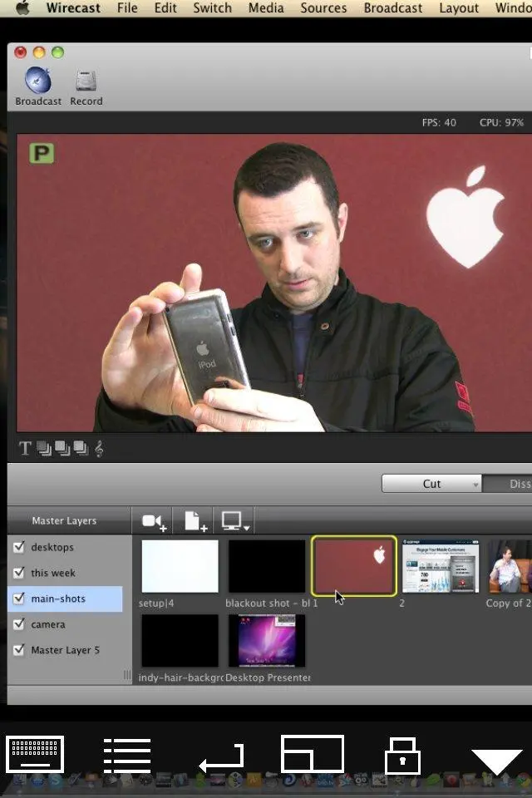Select the Desktop Presenter shot thumbnail
The width and height of the screenshot is (532, 798).
[x=267, y=640]
